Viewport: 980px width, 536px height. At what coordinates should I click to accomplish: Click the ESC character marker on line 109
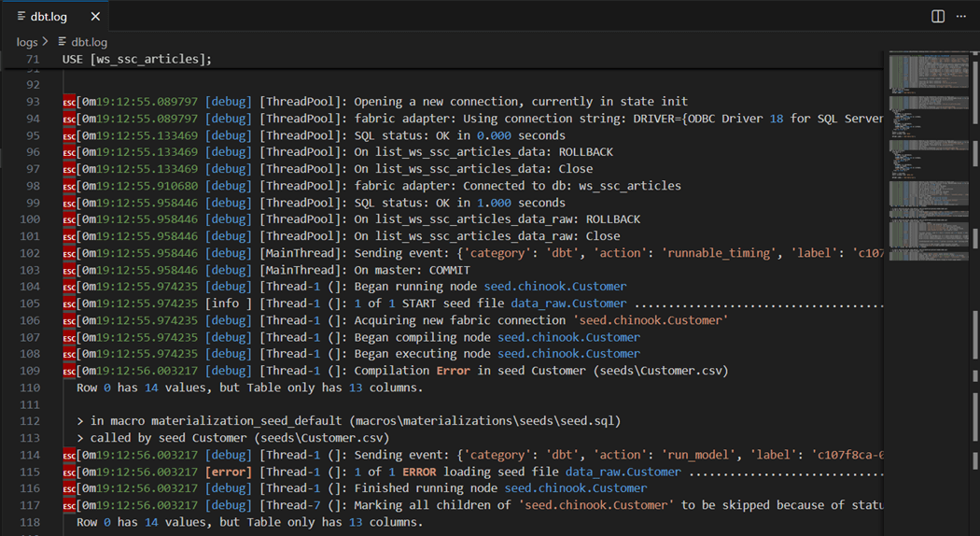pyautogui.click(x=69, y=371)
